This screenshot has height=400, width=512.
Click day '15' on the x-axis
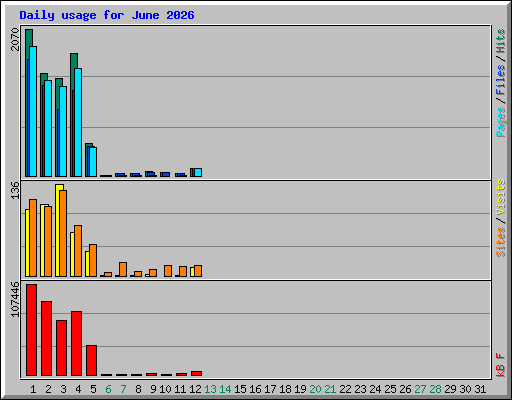pos(240,389)
